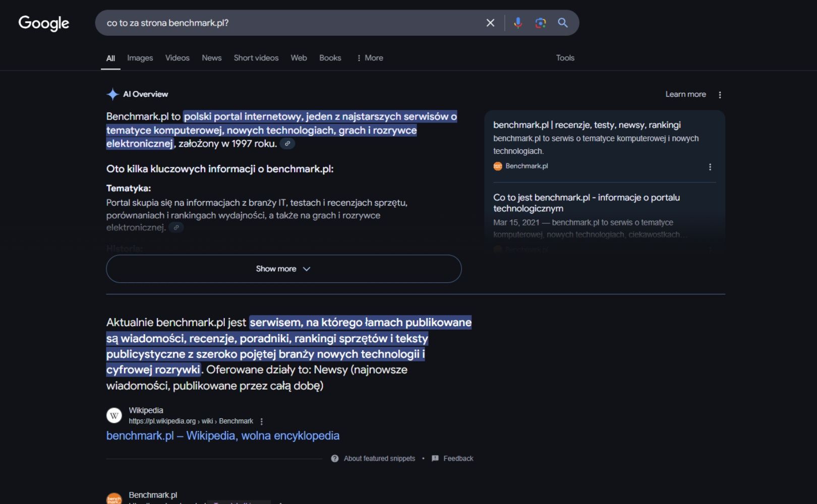
Task: Open the More search filters dropdown
Action: point(370,58)
